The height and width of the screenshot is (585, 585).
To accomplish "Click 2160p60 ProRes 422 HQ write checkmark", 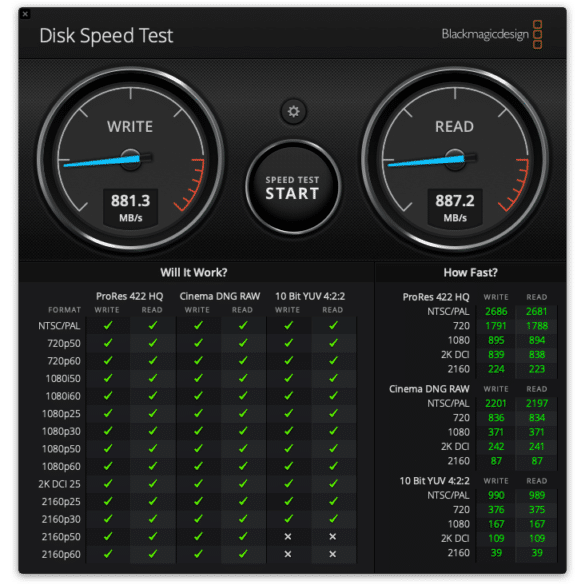I will tap(108, 554).
